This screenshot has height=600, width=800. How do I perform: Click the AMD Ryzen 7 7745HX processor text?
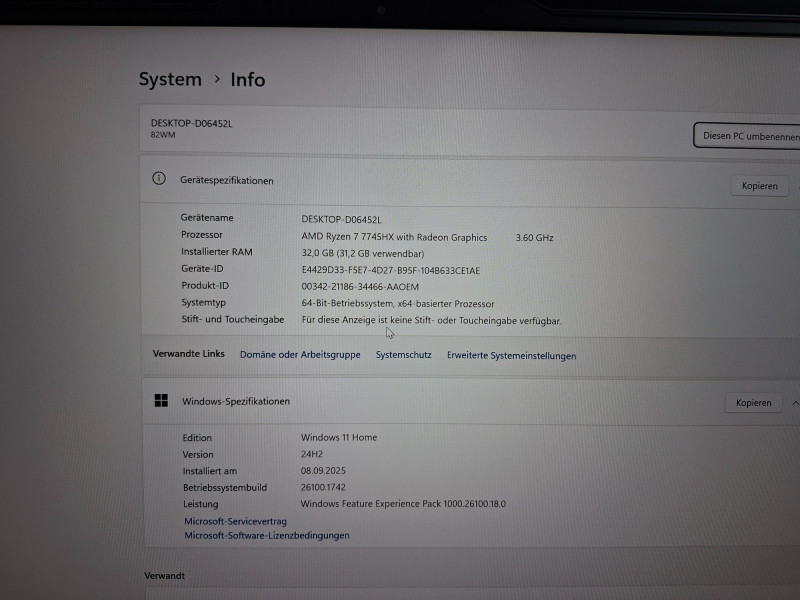[394, 237]
